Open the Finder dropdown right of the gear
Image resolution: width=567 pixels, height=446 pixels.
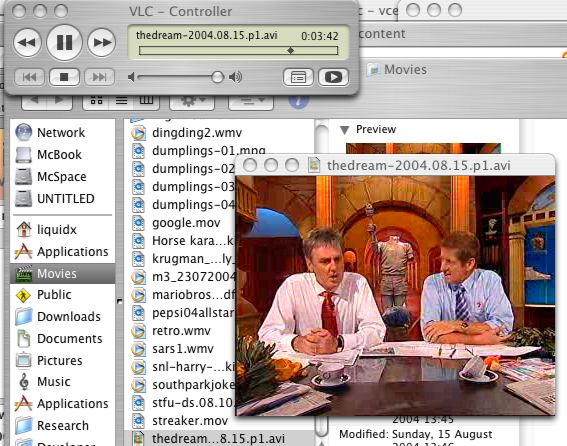[251, 102]
